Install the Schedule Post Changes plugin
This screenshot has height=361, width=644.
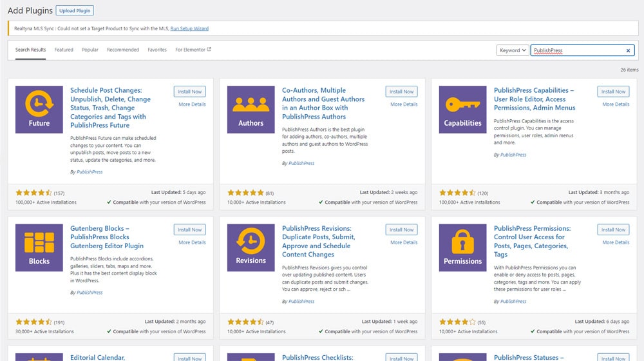190,92
